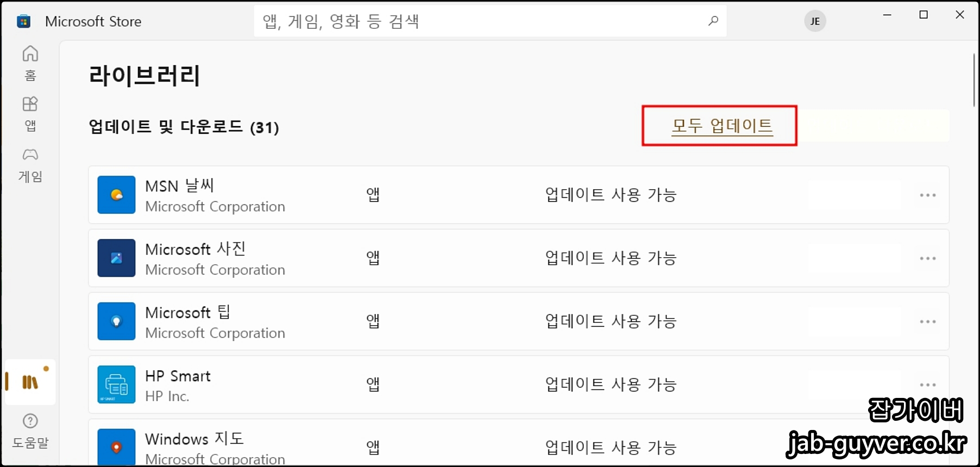Open the 도움말 help menu item
The width and height of the screenshot is (980, 467).
[x=30, y=432]
